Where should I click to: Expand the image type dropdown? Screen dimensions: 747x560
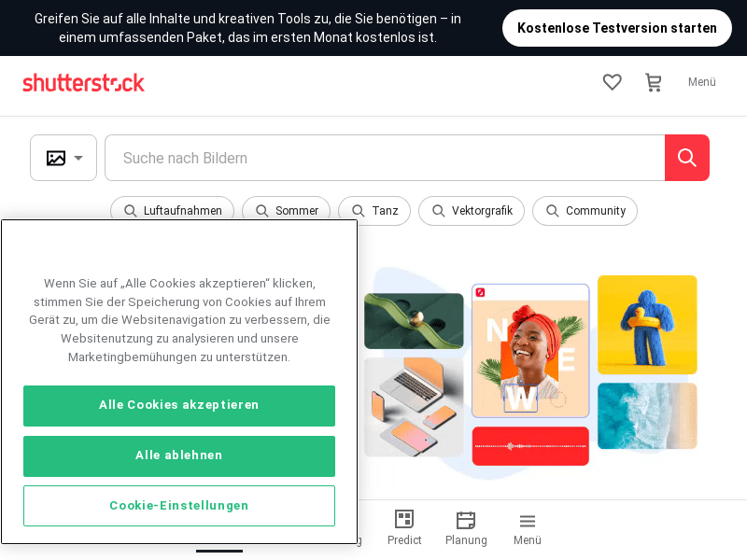pos(63,158)
